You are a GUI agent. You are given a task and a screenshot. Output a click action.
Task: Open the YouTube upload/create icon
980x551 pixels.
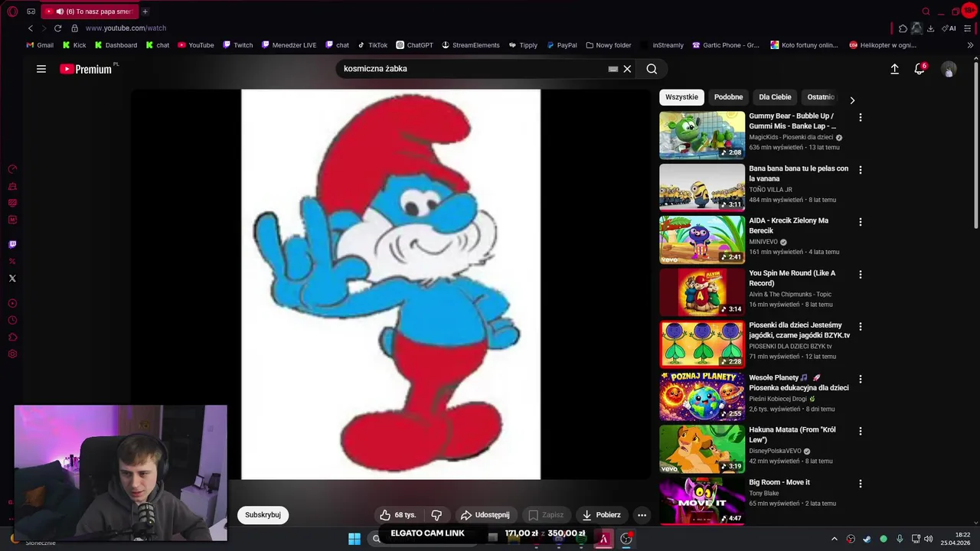point(894,69)
